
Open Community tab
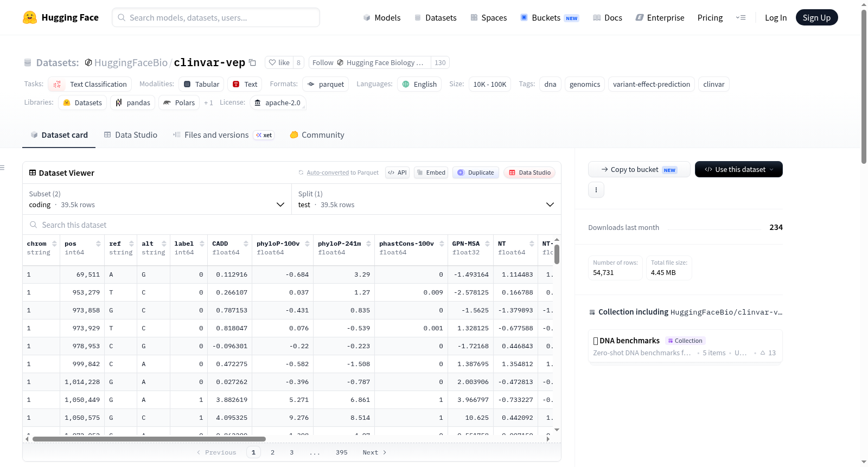317,135
